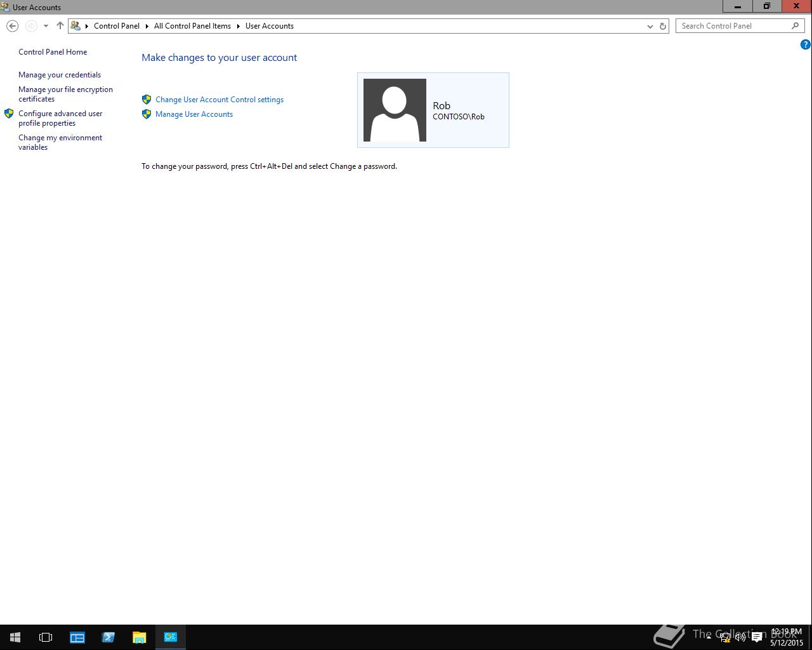Open Manage your credentials
This screenshot has width=812, height=650.
click(x=60, y=75)
